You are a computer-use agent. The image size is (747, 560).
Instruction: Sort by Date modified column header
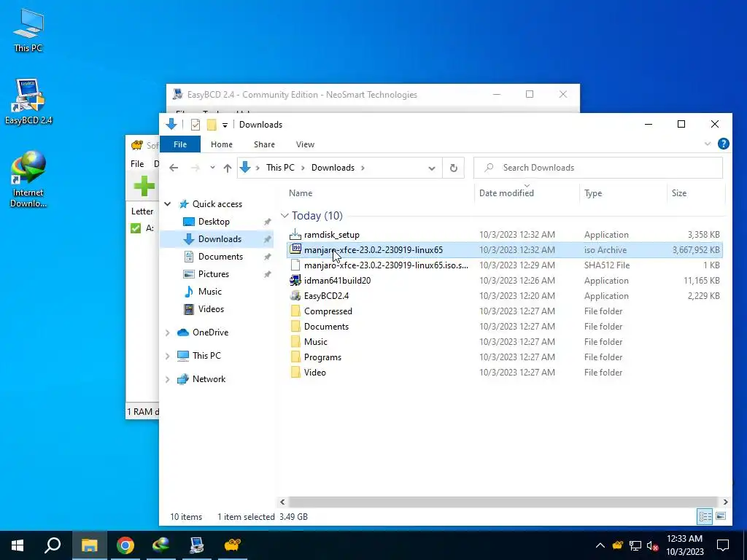tap(506, 193)
